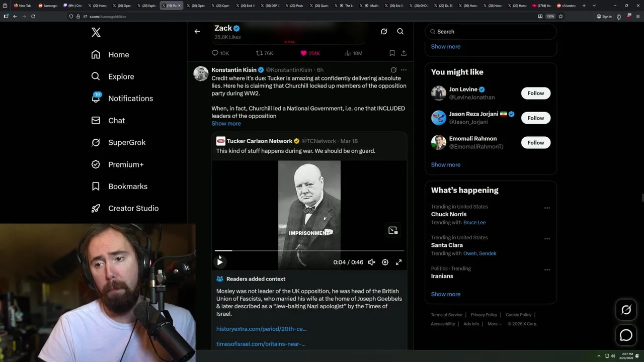Click Grok icon in profile header

pos(384,32)
